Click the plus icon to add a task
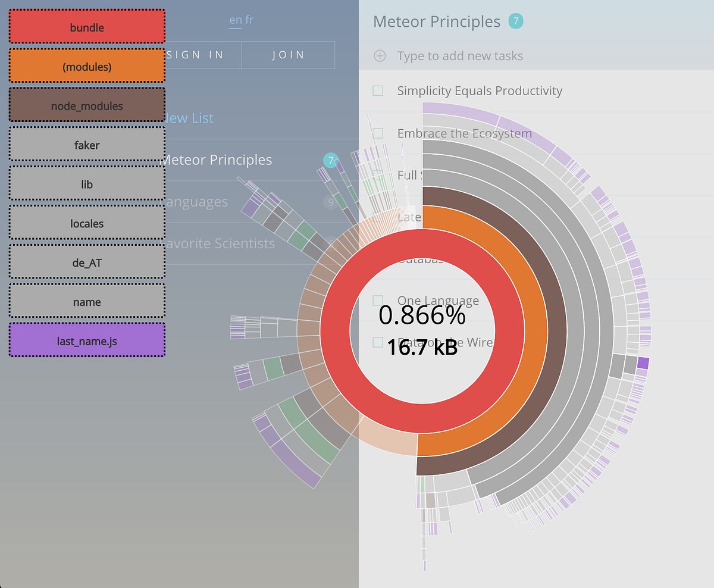 coord(380,56)
